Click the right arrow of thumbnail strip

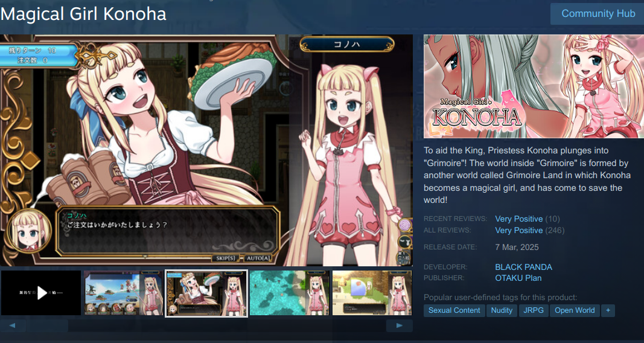399,325
